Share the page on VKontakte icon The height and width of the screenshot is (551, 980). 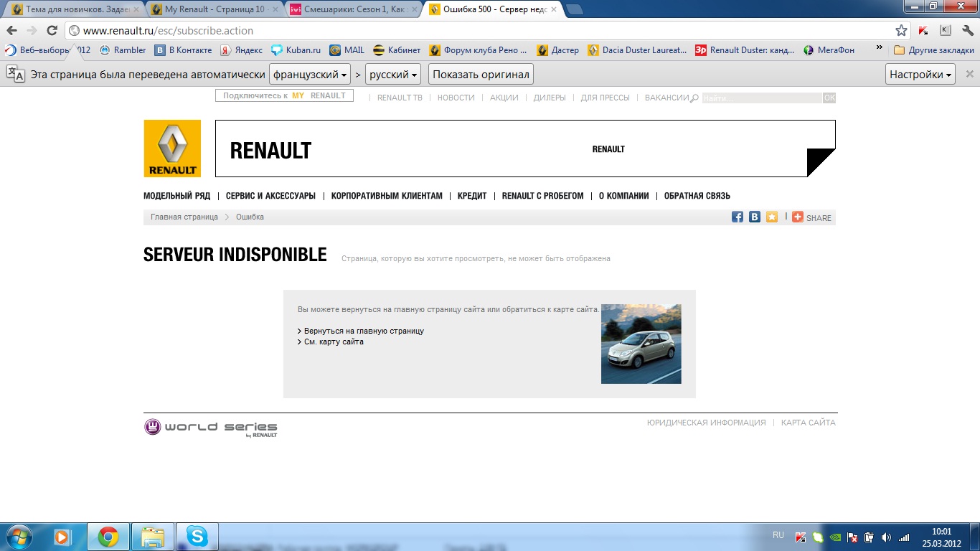(x=755, y=217)
